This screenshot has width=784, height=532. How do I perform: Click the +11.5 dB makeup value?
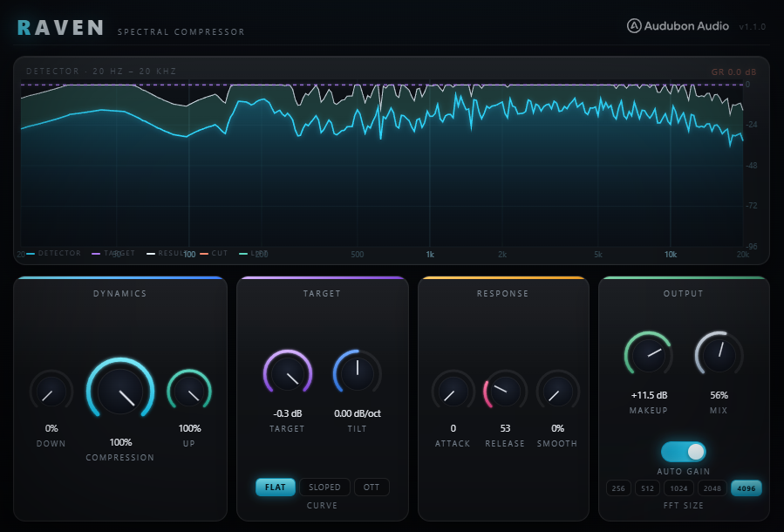[649, 395]
